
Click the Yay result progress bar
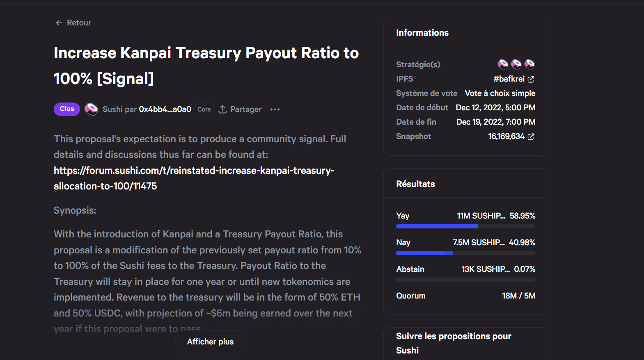pyautogui.click(x=465, y=226)
